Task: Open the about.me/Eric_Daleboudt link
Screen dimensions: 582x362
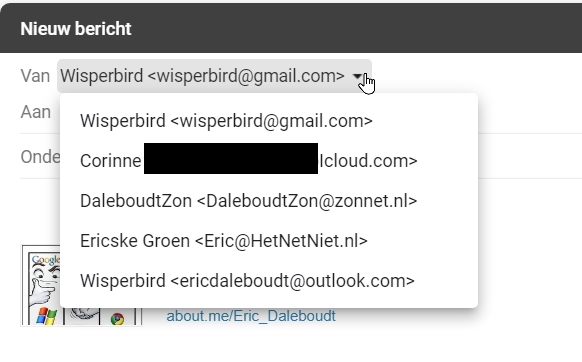Action: [251, 316]
